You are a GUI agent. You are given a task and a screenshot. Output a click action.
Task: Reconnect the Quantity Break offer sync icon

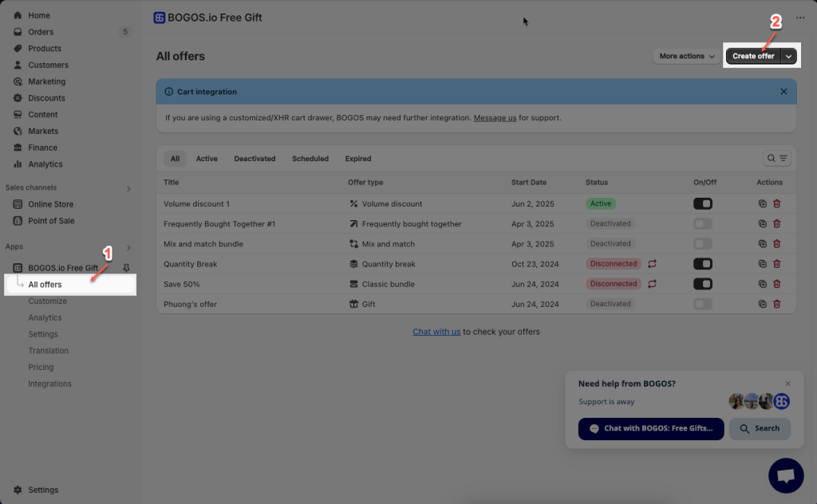coord(652,264)
